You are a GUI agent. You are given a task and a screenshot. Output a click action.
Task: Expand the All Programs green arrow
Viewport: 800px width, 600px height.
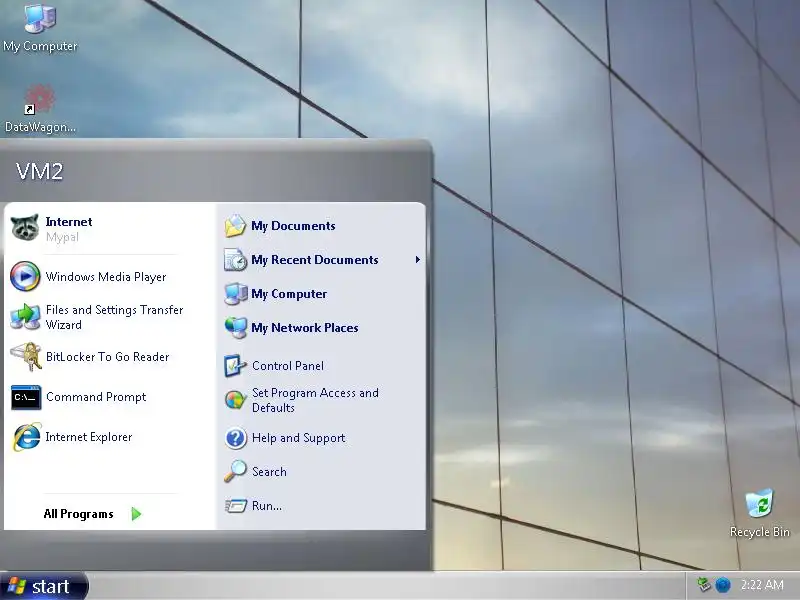136,514
